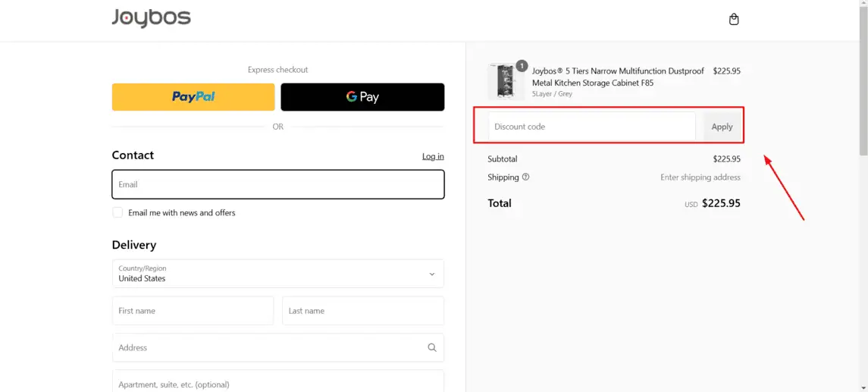Click the USD $225.95 total amount
This screenshot has height=392, width=868.
pyautogui.click(x=713, y=203)
